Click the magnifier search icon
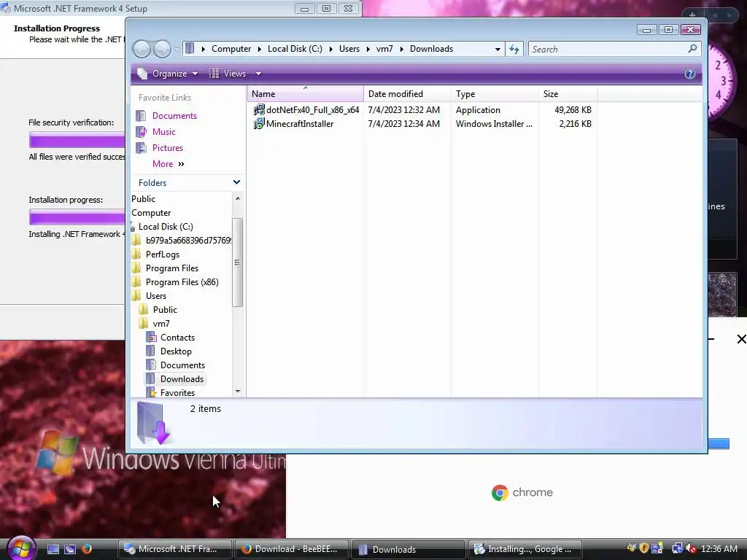 coord(693,49)
